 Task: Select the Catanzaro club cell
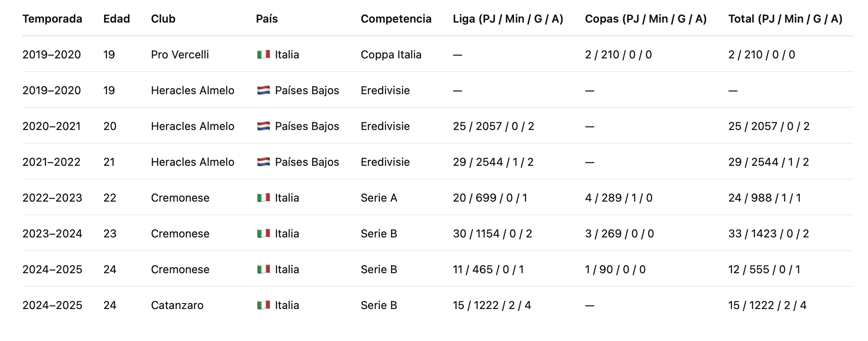click(177, 305)
